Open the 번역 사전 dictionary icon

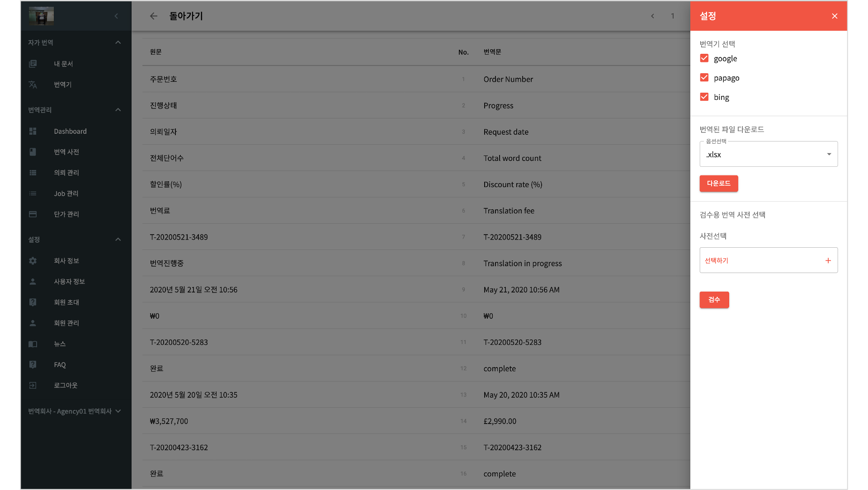pyautogui.click(x=33, y=152)
